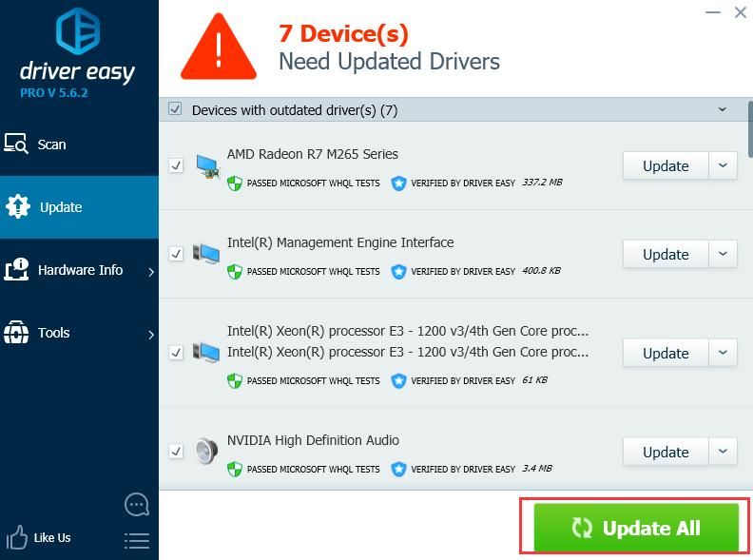This screenshot has width=753, height=560.
Task: Click WHQL shield icon for NVIDIA Audio
Action: click(234, 469)
